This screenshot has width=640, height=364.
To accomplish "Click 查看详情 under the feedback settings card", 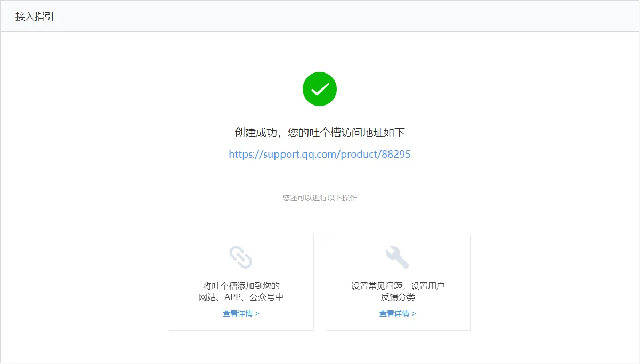I will tap(394, 314).
